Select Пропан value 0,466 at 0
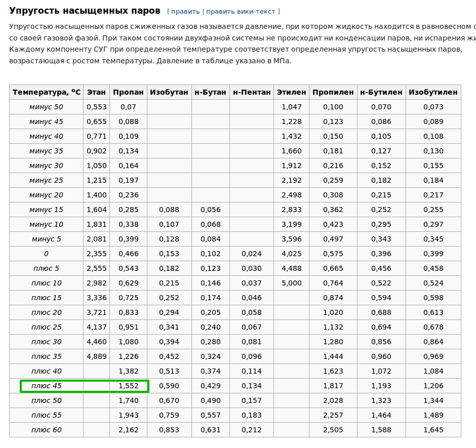Image resolution: width=476 pixels, height=448 pixels. (129, 254)
